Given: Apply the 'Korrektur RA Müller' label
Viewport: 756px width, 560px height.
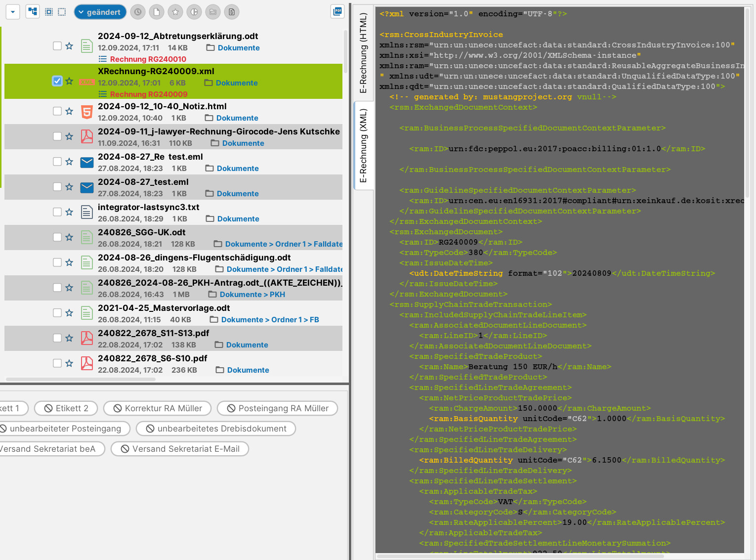Looking at the screenshot, I should click(x=158, y=408).
